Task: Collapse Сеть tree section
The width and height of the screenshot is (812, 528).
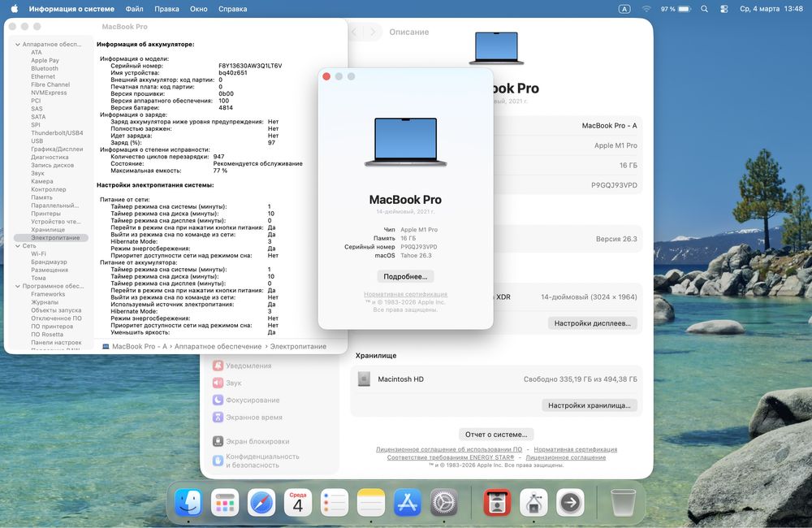Action: [18, 245]
